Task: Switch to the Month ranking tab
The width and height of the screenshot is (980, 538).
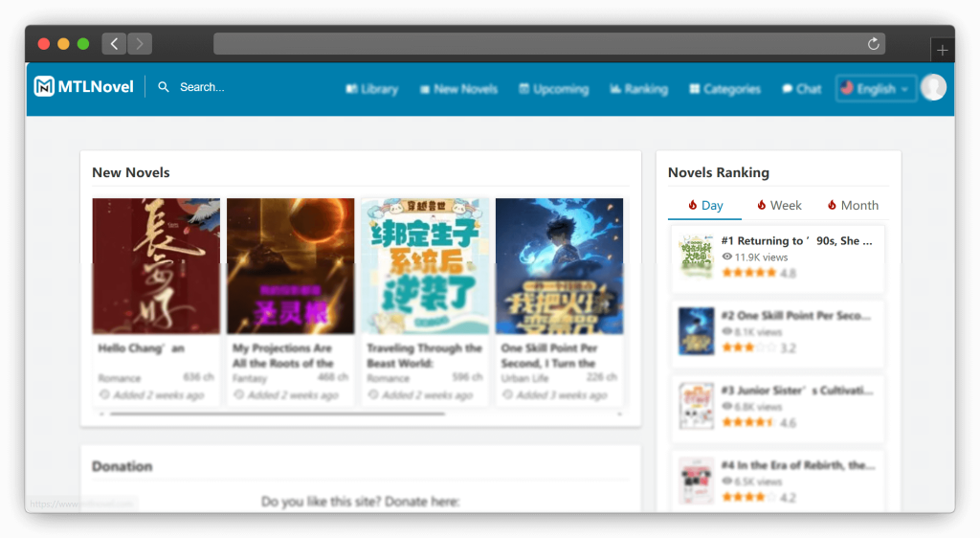Action: click(852, 205)
